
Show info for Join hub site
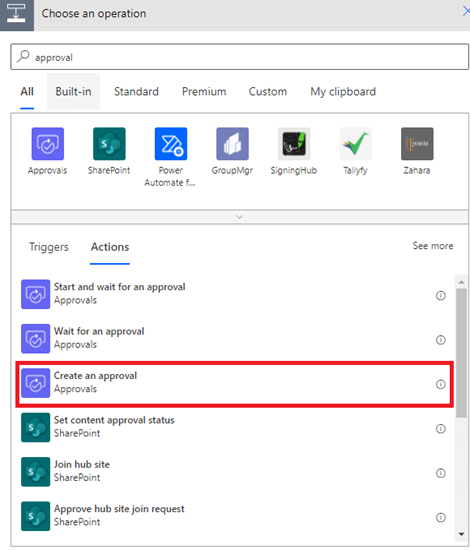click(x=441, y=473)
